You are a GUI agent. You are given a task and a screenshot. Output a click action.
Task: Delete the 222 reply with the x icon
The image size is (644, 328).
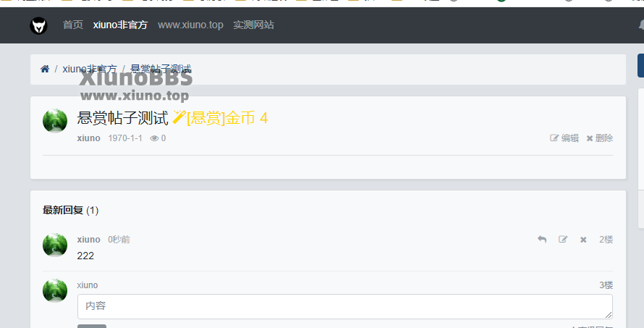pyautogui.click(x=583, y=240)
